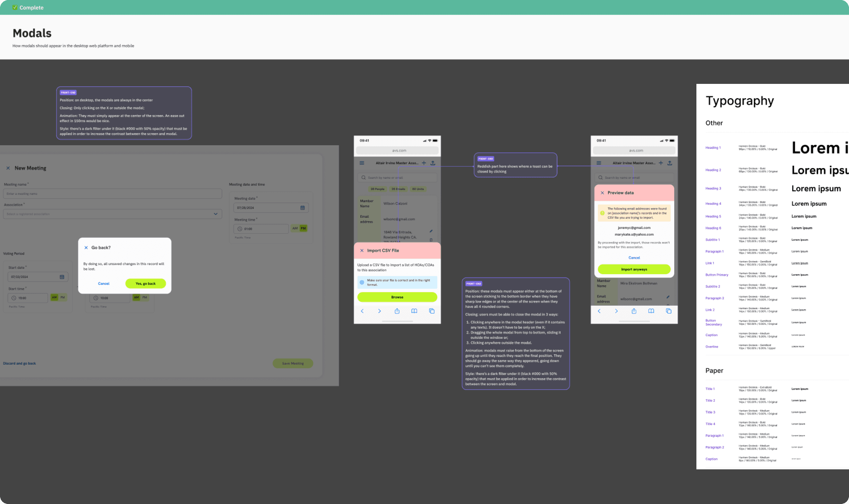This screenshot has height=504, width=849.
Task: Open the calendar icon in Start date field
Action: [62, 277]
